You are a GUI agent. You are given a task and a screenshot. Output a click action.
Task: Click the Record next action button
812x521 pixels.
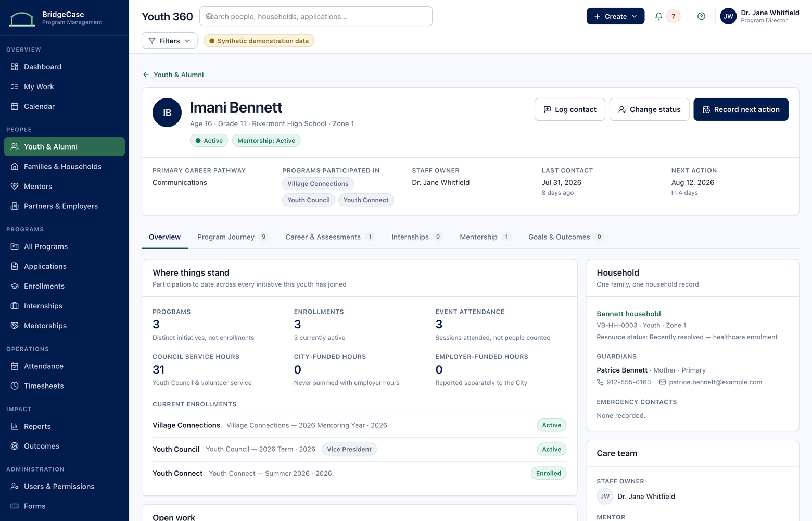(x=741, y=109)
